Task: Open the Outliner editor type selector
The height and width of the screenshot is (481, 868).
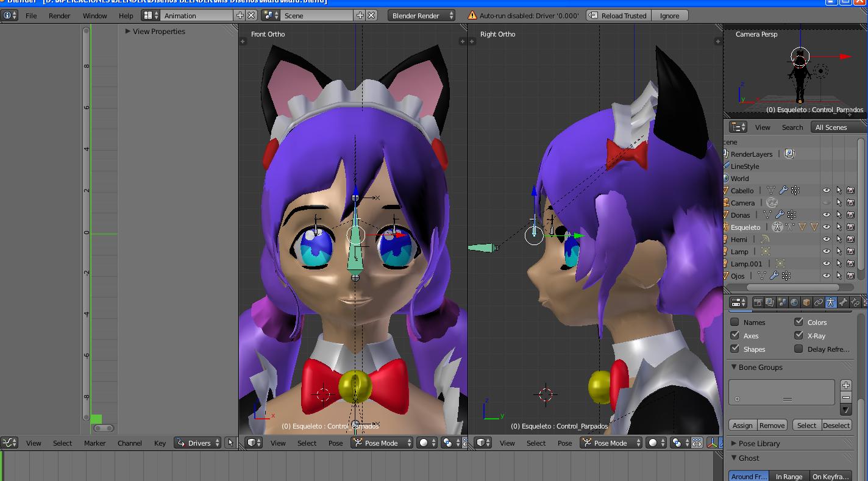Action: click(739, 127)
